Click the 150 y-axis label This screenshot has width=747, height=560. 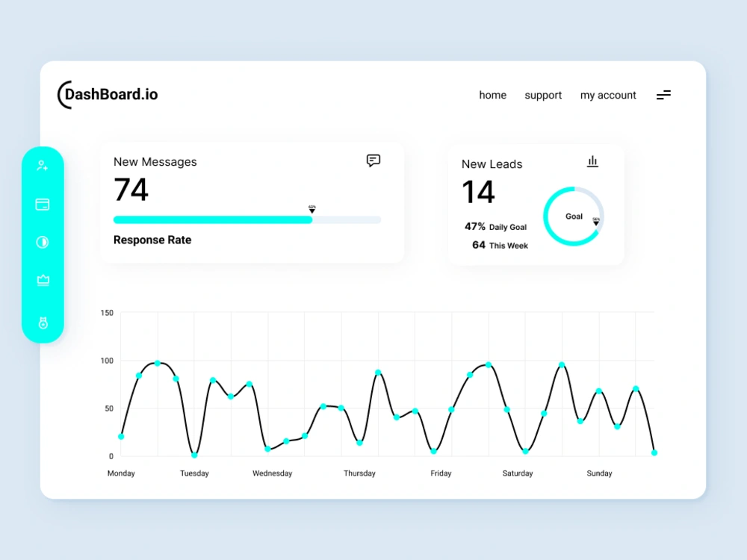click(x=107, y=313)
